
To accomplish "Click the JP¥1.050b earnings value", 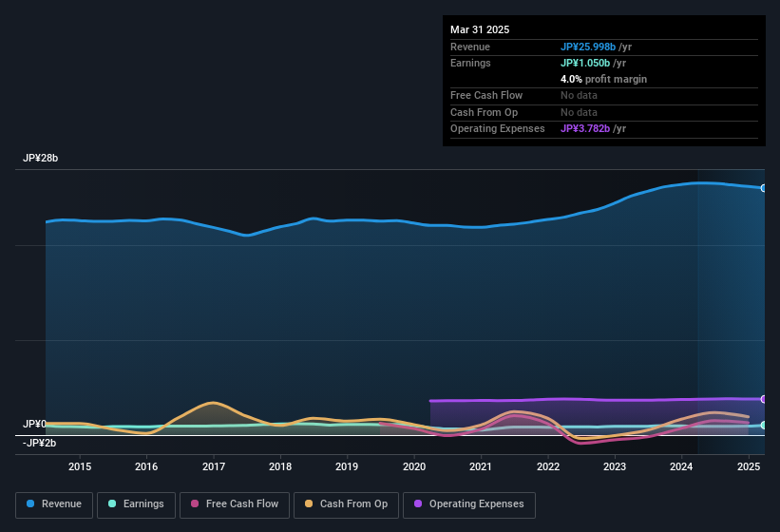I will click(x=585, y=63).
